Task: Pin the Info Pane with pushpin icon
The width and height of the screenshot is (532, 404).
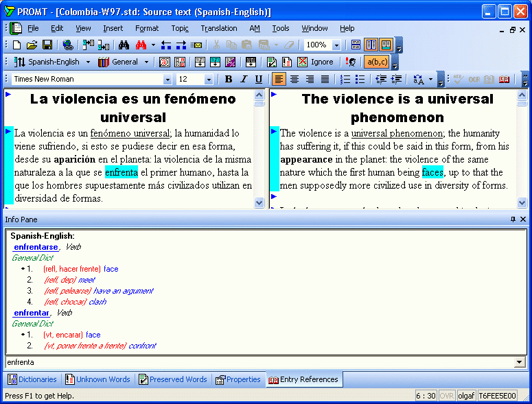Action: tap(513, 219)
